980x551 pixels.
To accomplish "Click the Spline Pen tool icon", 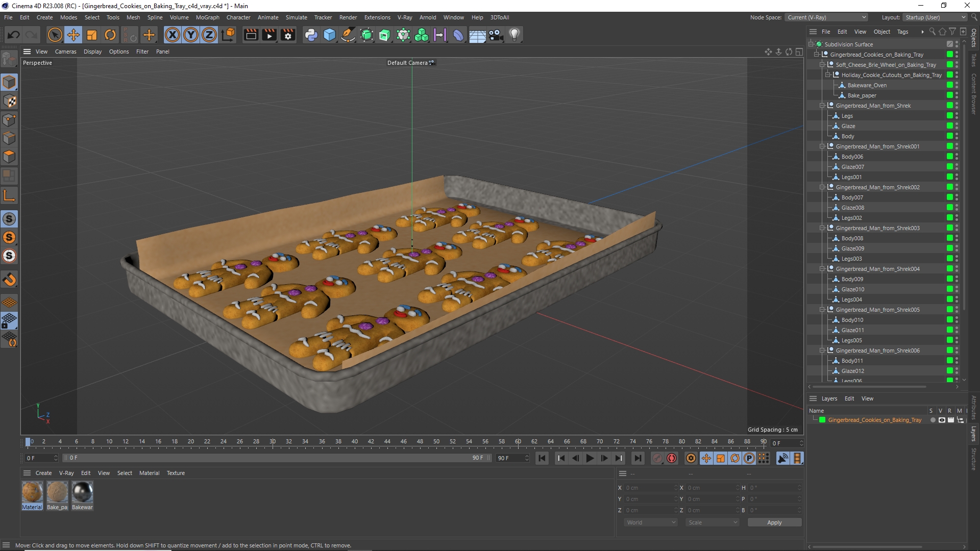I will (x=348, y=35).
